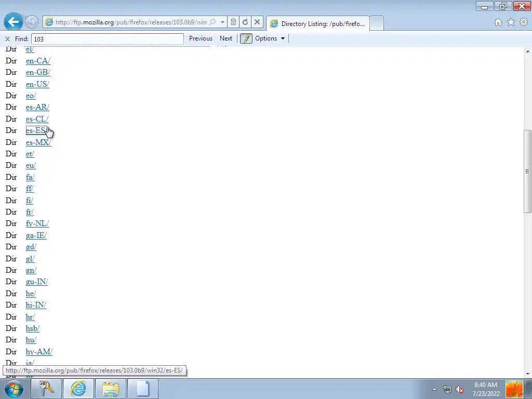Open the hy-AM/ directory link

(39, 352)
